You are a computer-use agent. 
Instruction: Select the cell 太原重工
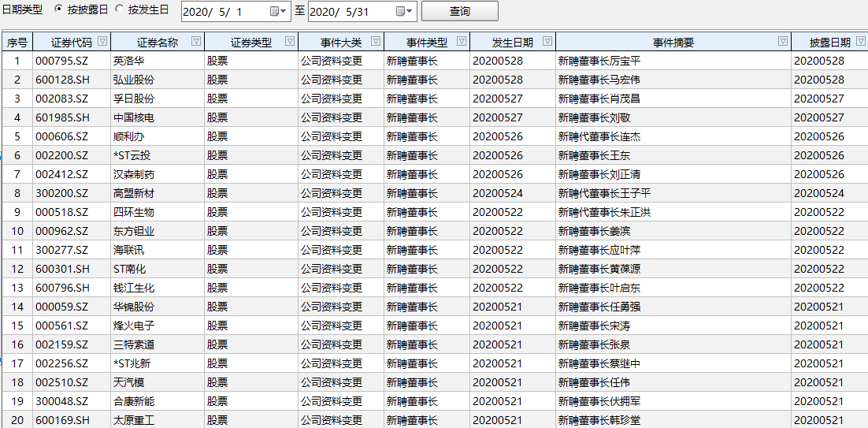tap(158, 420)
